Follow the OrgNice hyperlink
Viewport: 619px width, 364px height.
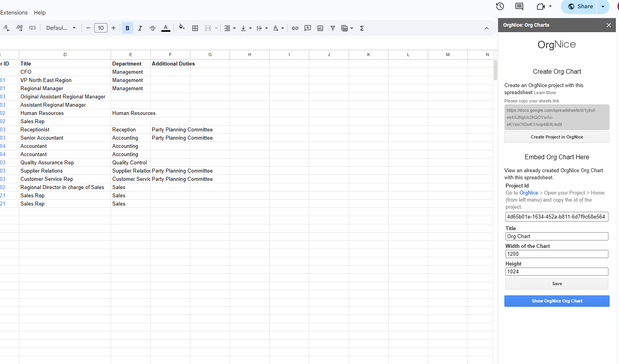point(529,193)
